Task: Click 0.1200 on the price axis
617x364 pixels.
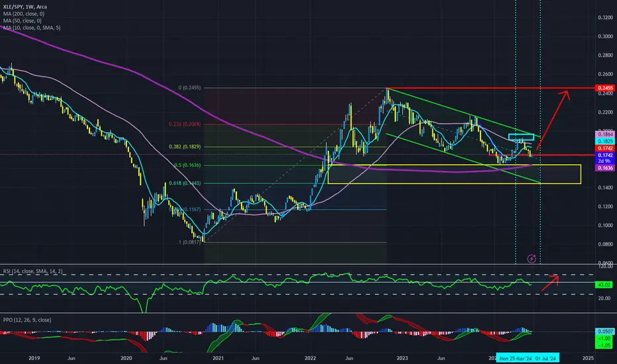Action: click(x=605, y=206)
